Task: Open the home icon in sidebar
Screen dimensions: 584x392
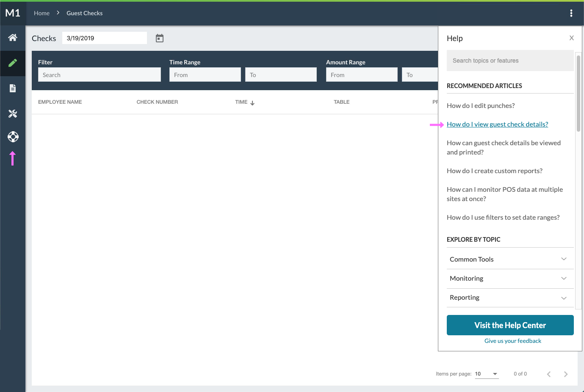Action: [13, 38]
